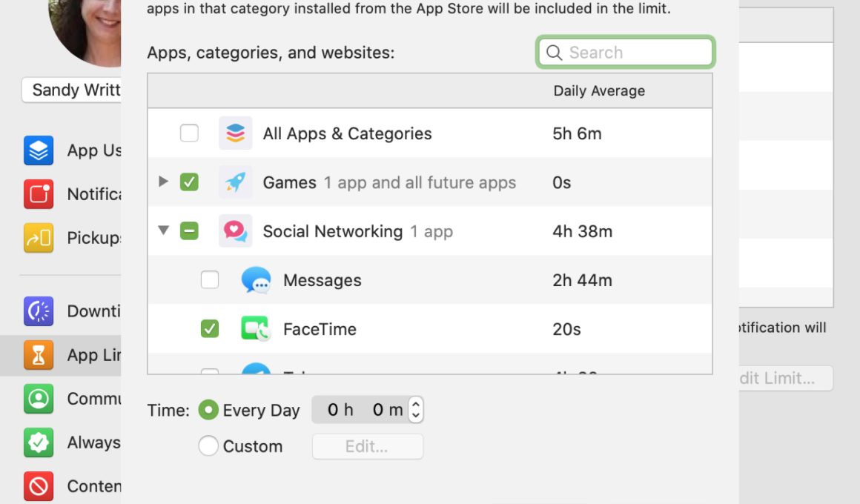Expand the Games category triangle
This screenshot has width=860, height=504.
pos(163,181)
